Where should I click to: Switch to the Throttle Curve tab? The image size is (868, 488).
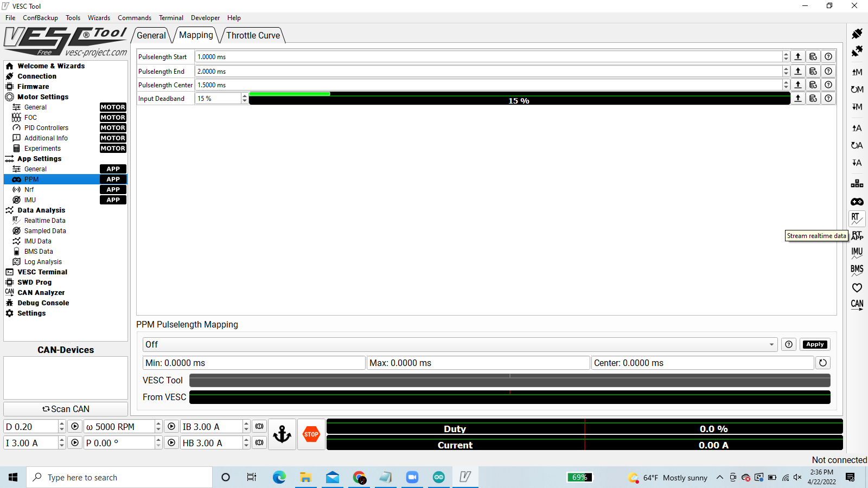coord(253,35)
